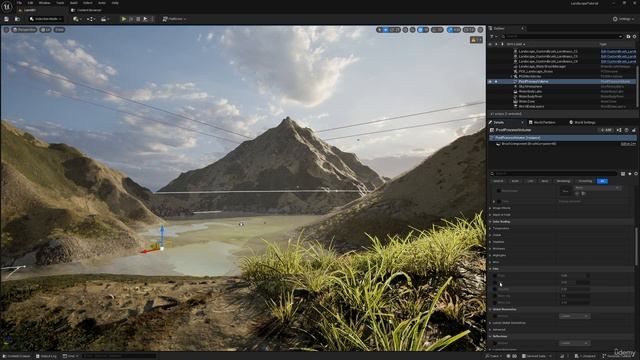Image resolution: width=640 pixels, height=360 pixels.
Task: Expand the PCGWorldActor row in Outliner
Action: click(x=511, y=76)
